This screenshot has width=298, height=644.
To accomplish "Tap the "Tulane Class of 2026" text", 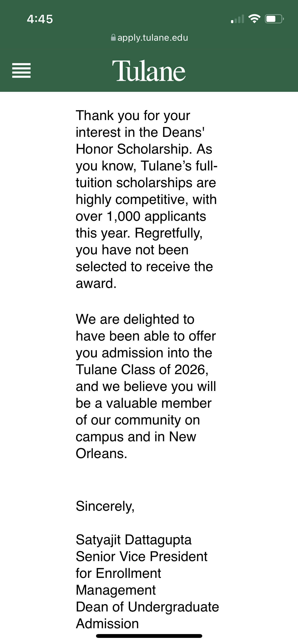I will 142,370.
